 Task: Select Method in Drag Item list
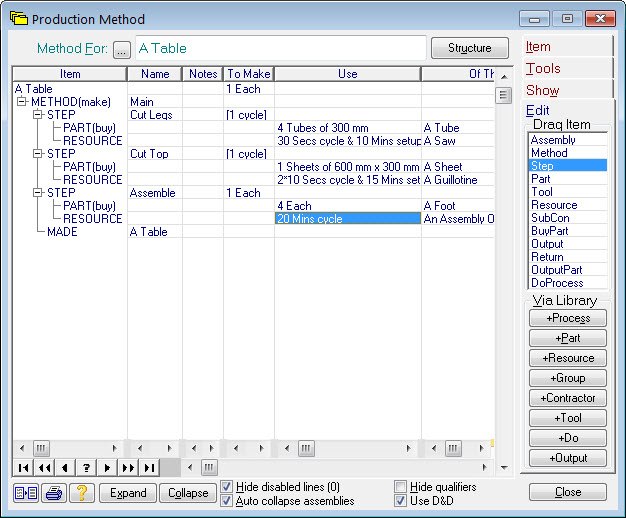pyautogui.click(x=568, y=153)
